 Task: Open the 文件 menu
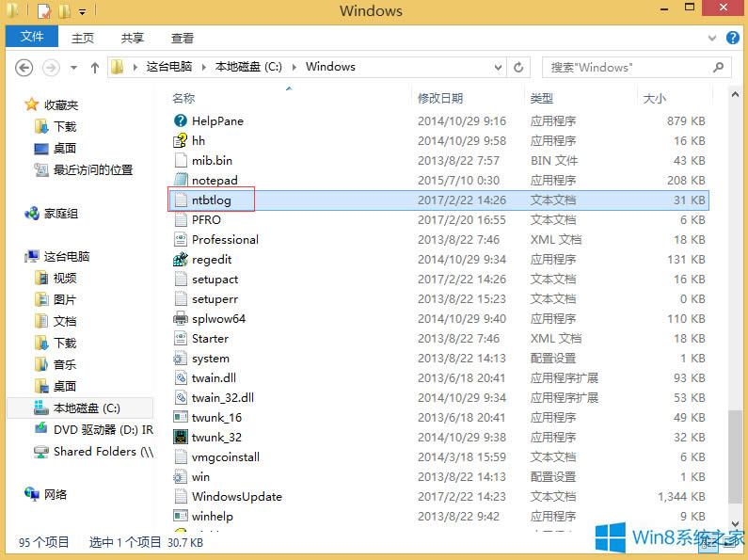click(x=31, y=38)
